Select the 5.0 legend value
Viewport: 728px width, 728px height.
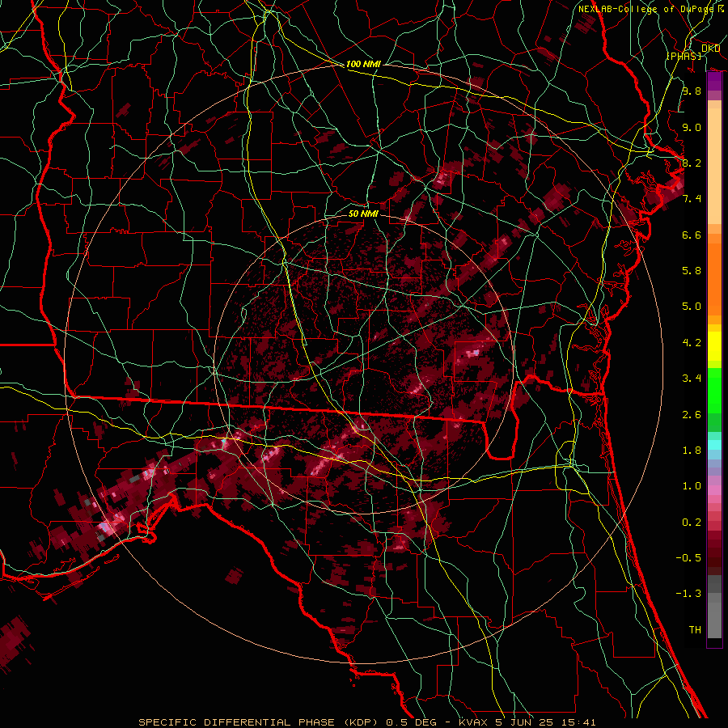tap(692, 307)
